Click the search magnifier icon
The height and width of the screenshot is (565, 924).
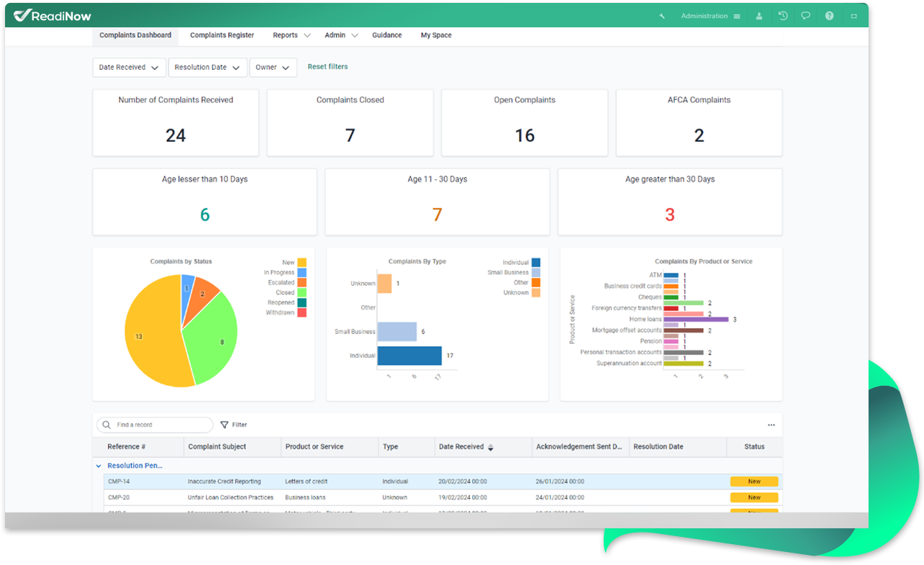[x=107, y=425]
